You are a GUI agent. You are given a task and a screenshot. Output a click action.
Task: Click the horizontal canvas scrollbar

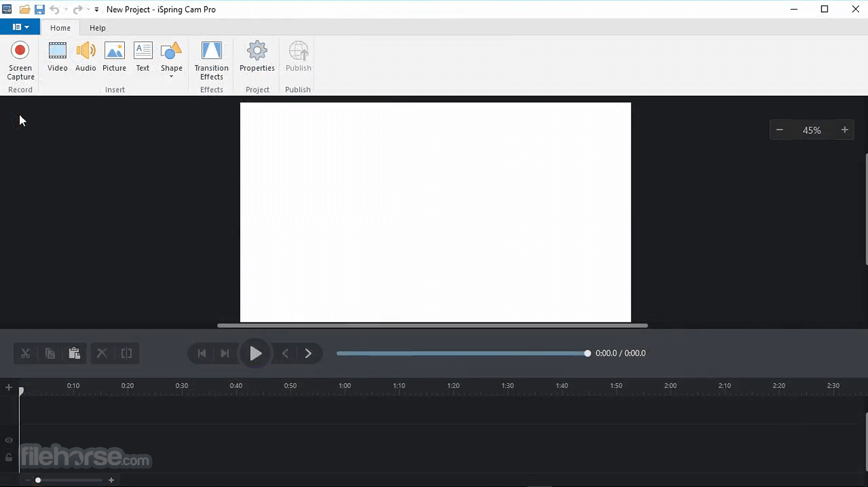point(432,325)
